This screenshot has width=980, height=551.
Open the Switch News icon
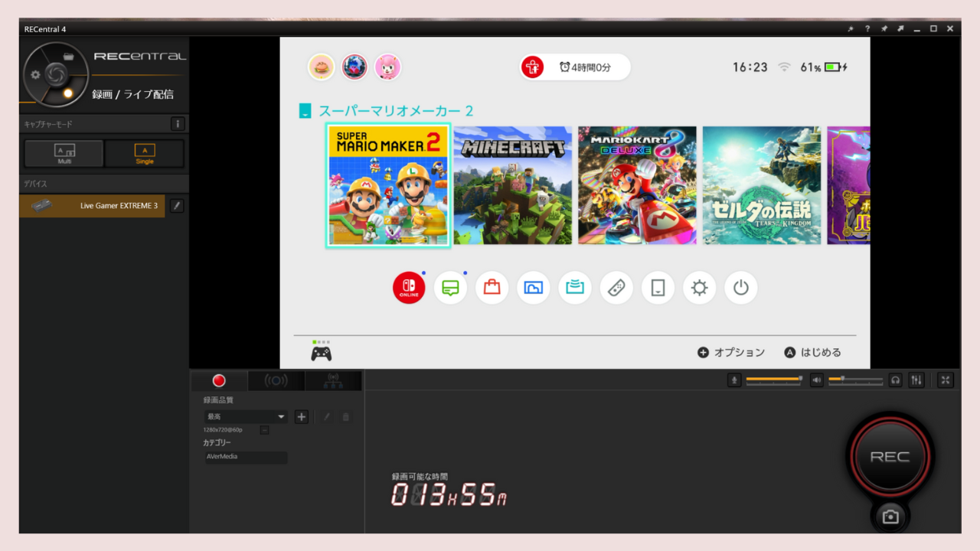click(450, 288)
